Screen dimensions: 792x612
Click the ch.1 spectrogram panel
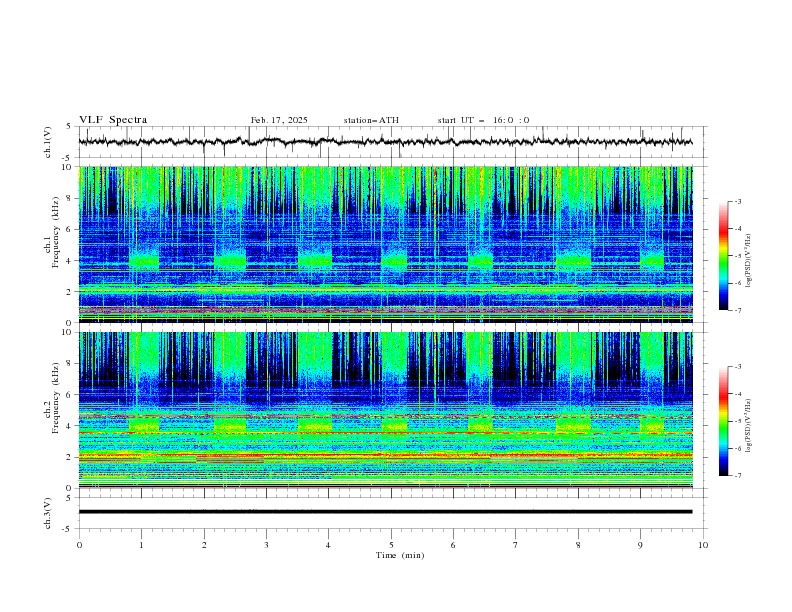pos(385,244)
